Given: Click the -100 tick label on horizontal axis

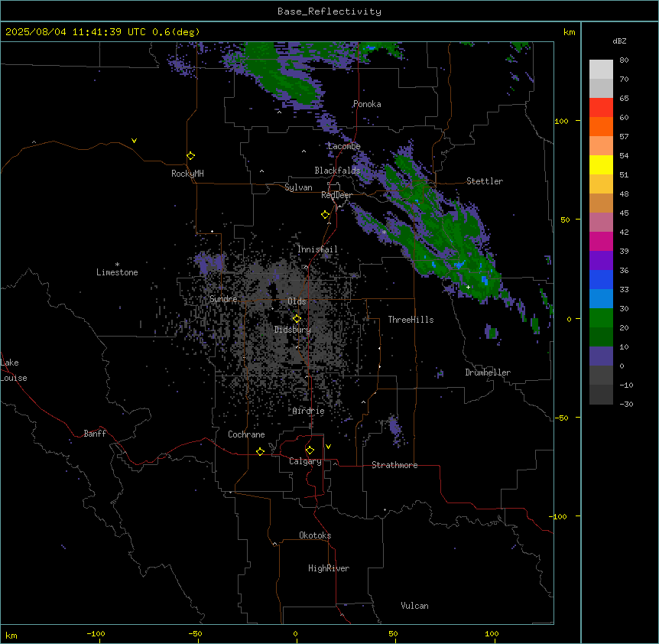Looking at the screenshot, I should point(96,633).
